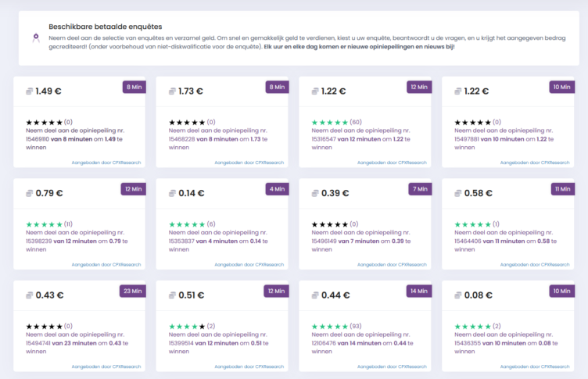Click the coin icon beside 0.79 €
588x379 pixels.
point(30,193)
